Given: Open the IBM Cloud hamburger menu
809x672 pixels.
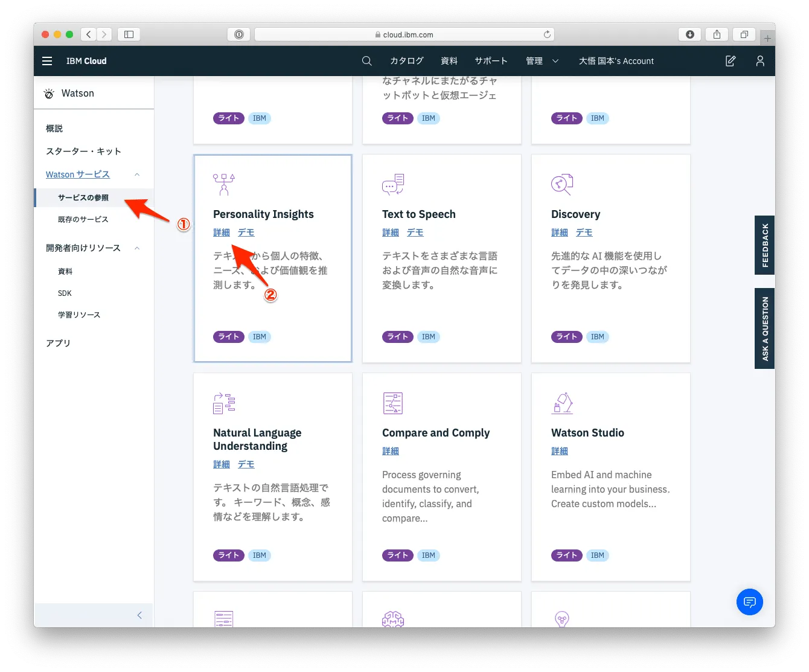Looking at the screenshot, I should [47, 61].
